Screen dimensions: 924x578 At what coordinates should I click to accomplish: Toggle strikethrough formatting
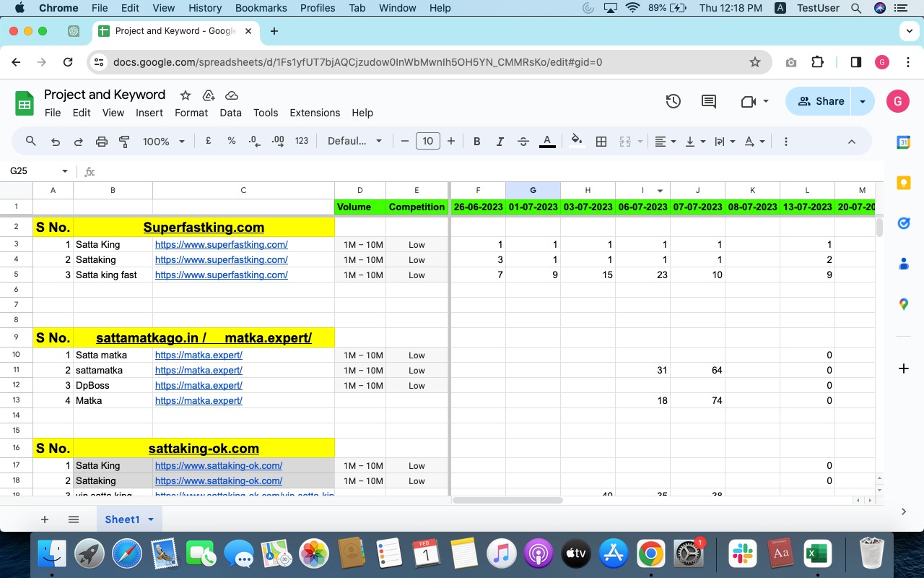click(523, 142)
